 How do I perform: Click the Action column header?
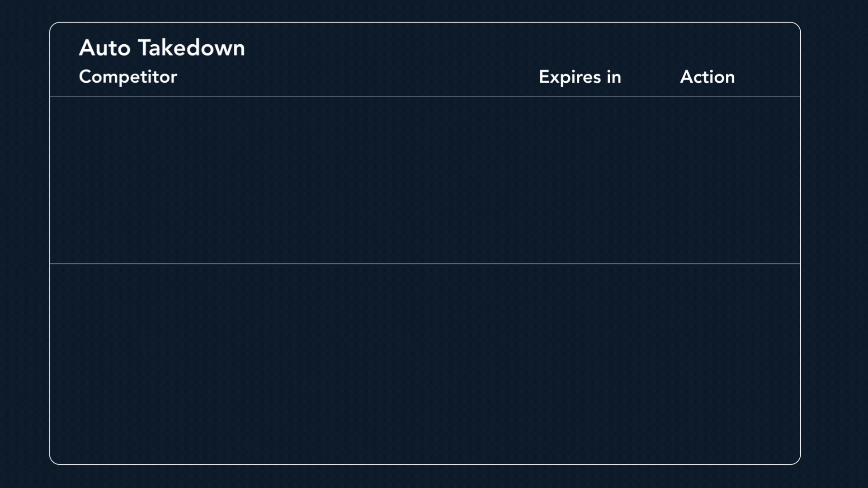coord(707,77)
